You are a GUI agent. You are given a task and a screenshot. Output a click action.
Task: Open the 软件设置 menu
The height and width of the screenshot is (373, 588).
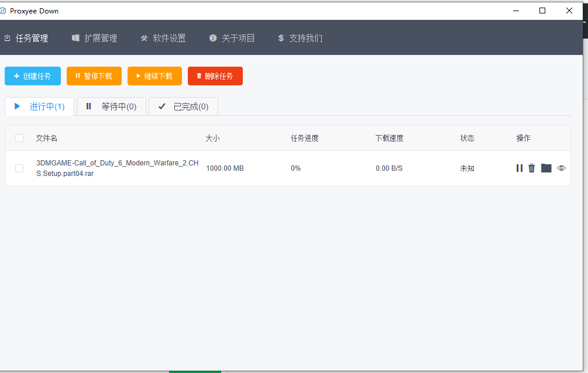pos(163,38)
